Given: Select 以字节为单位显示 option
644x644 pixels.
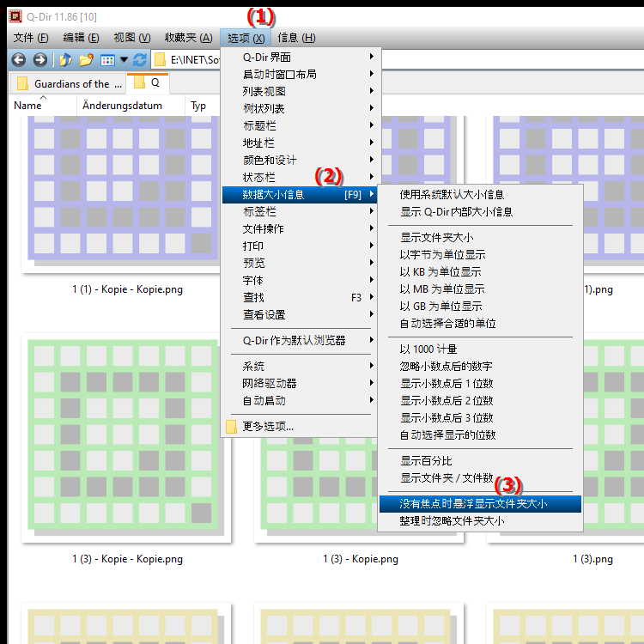Looking at the screenshot, I should click(480, 255).
